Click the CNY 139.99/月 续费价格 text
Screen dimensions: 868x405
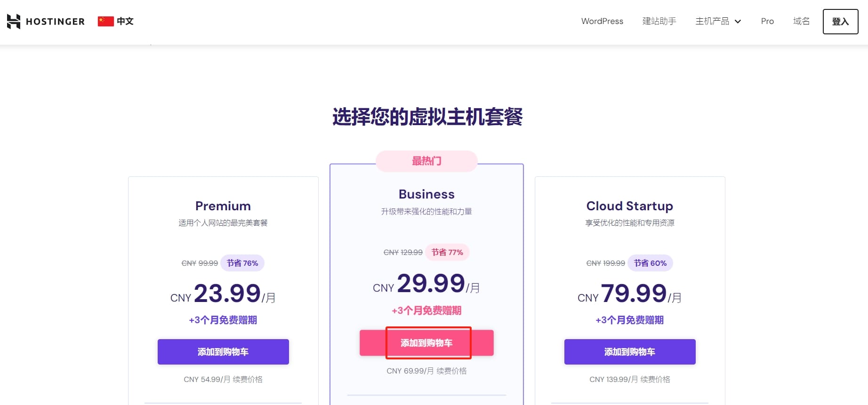click(630, 379)
